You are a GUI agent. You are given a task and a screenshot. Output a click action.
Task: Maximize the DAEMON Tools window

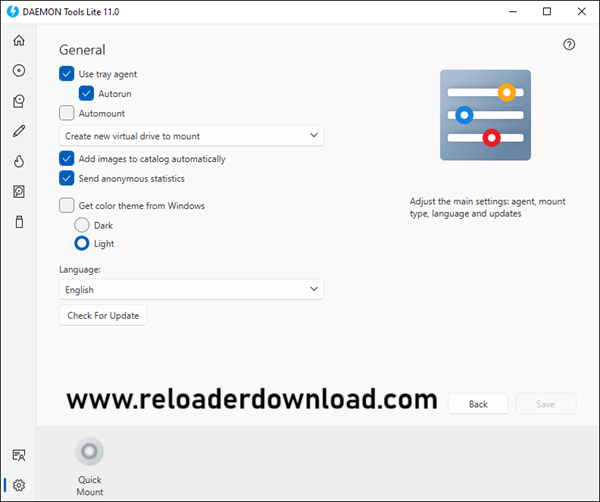pos(547,11)
